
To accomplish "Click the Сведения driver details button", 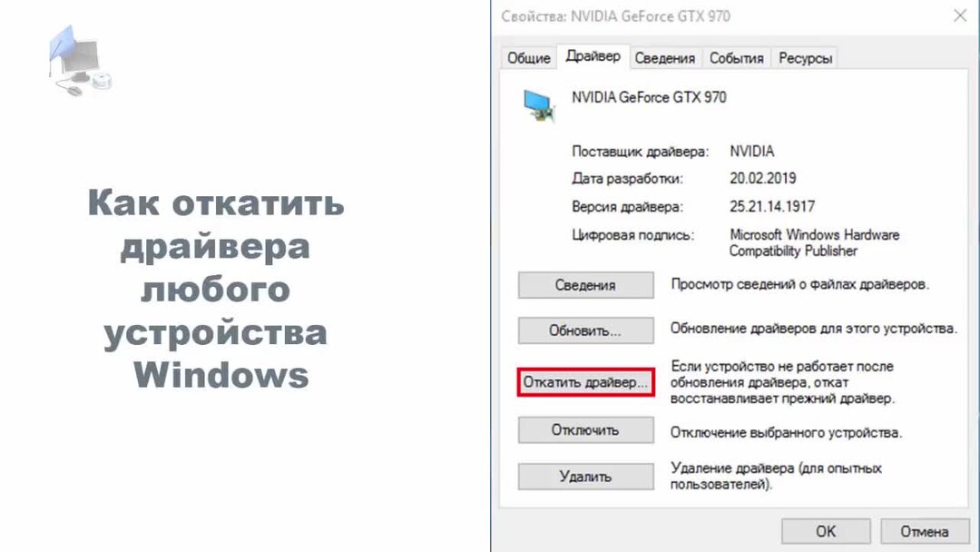I will (585, 285).
